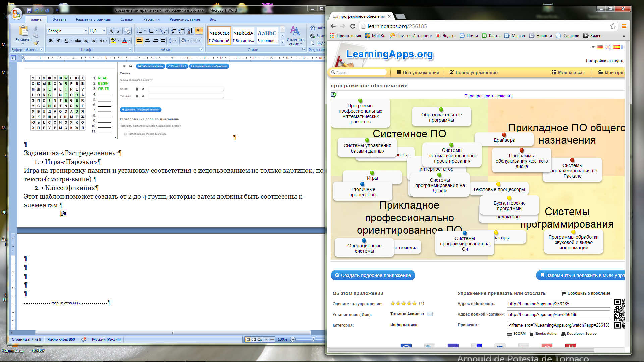The width and height of the screenshot is (644, 362).
Task: Click Сообщить о проблеме link
Action: (586, 293)
